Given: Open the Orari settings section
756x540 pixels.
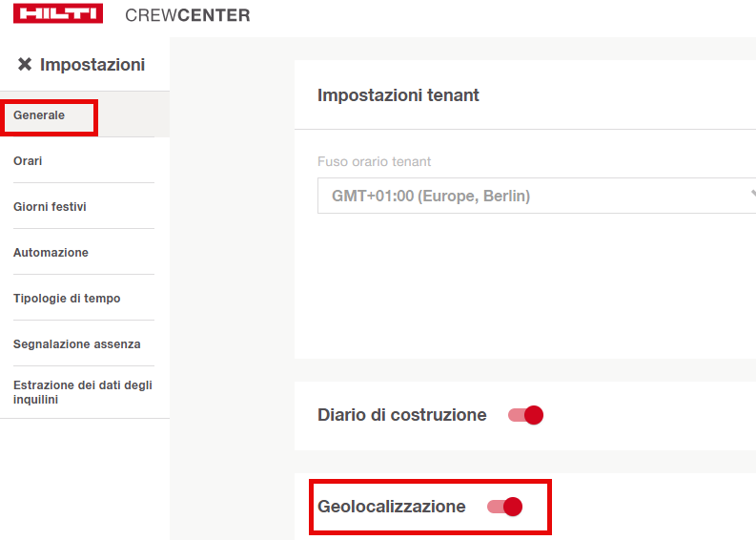Looking at the screenshot, I should point(28,161).
